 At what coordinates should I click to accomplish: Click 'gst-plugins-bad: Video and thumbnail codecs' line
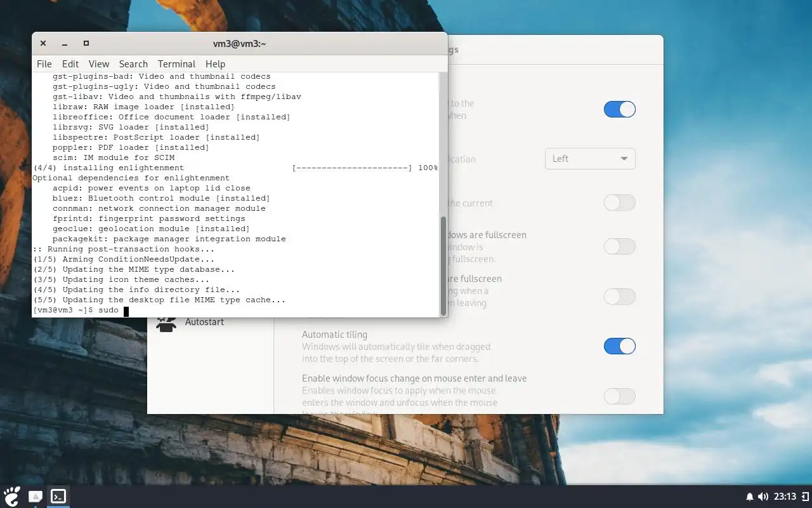[x=162, y=76]
